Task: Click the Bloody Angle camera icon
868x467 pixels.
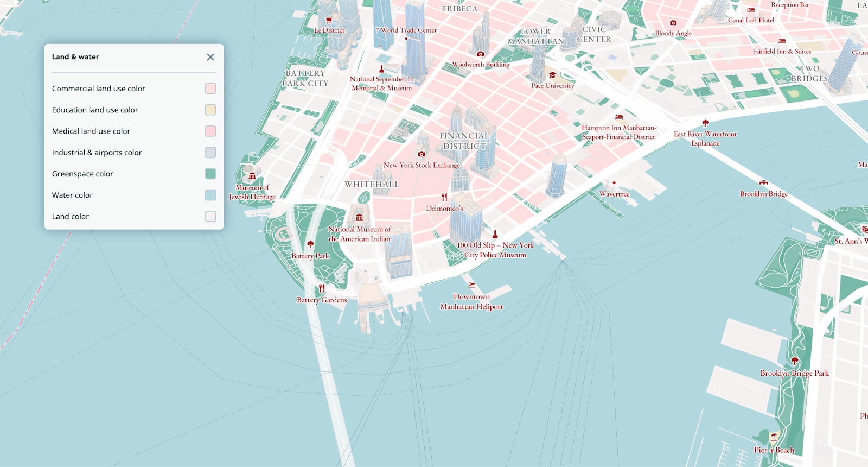Action: pyautogui.click(x=673, y=23)
